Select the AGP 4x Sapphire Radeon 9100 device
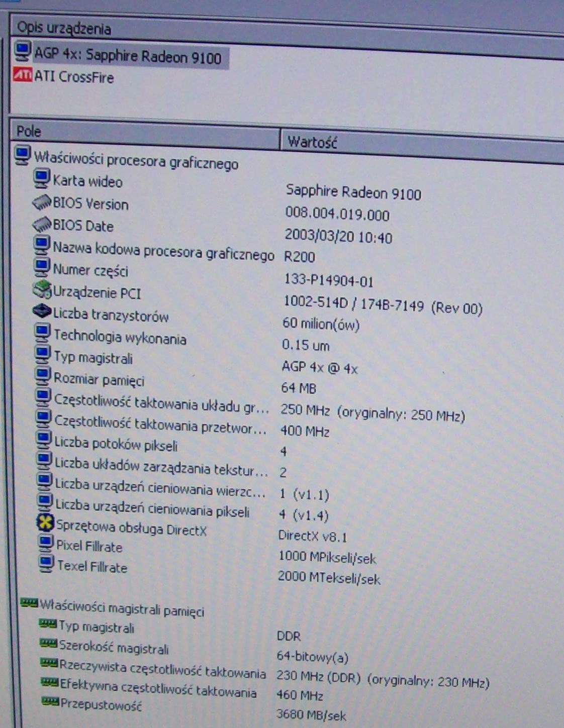Image resolution: width=564 pixels, height=728 pixels. point(128,55)
